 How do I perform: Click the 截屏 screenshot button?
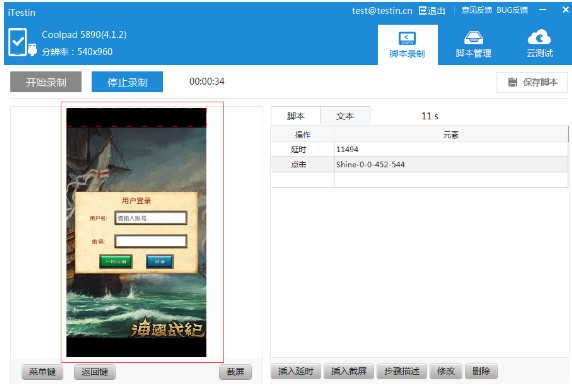coord(235,372)
